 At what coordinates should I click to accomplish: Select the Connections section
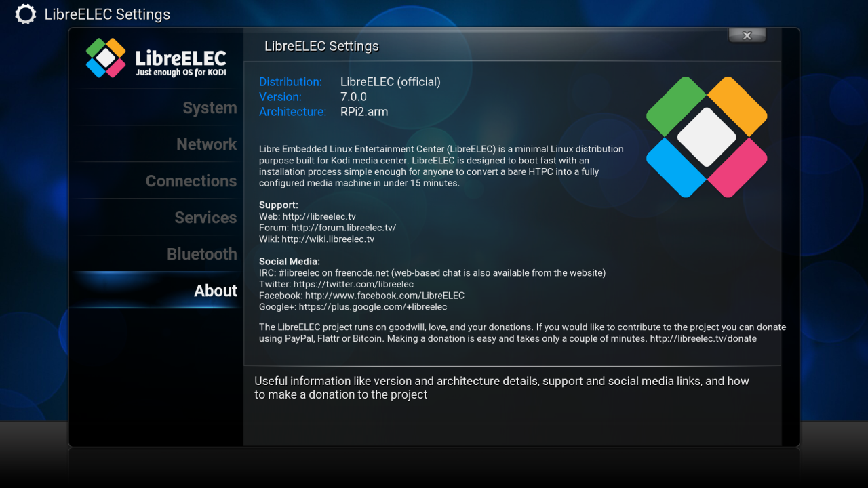point(191,180)
